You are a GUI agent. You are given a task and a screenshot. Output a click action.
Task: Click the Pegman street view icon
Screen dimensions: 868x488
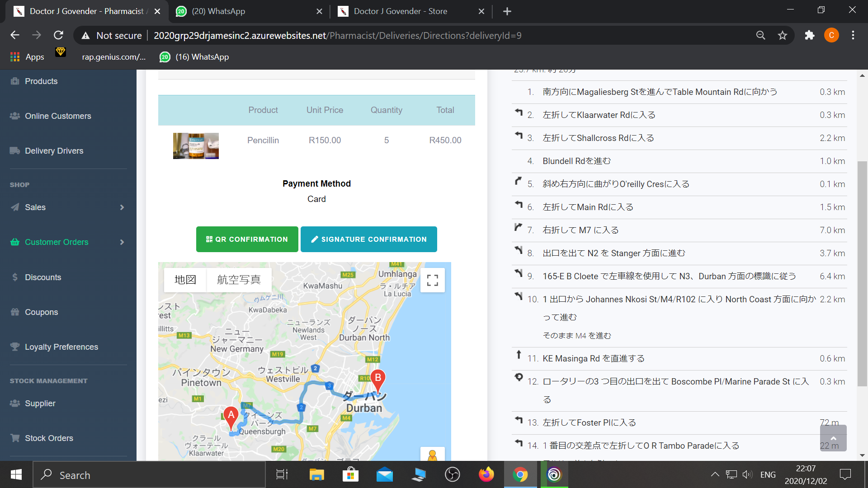432,455
